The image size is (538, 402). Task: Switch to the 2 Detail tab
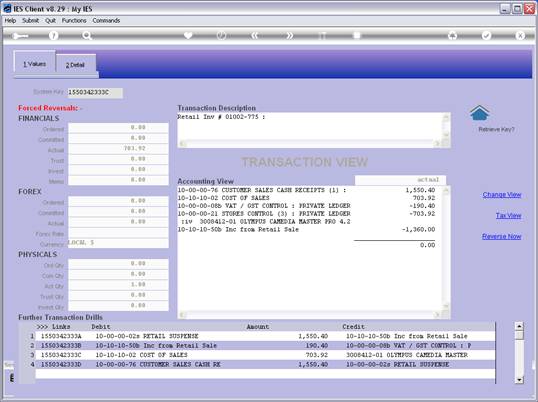[x=75, y=65]
